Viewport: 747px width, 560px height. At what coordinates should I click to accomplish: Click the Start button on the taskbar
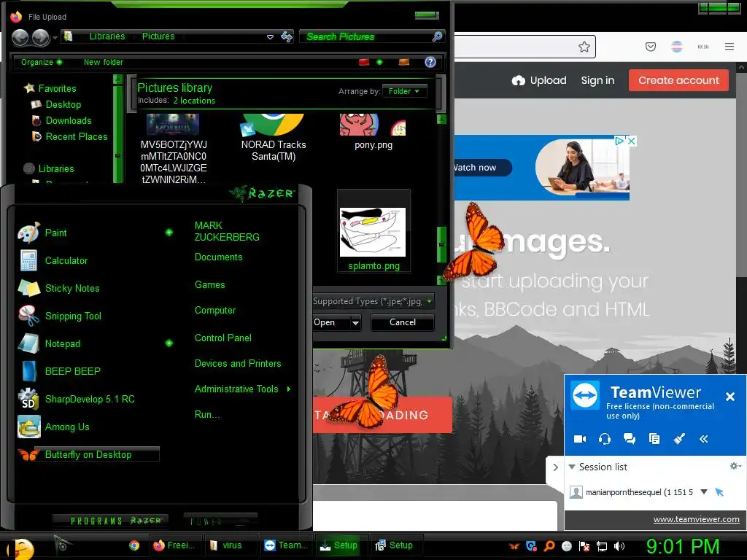coord(21,548)
